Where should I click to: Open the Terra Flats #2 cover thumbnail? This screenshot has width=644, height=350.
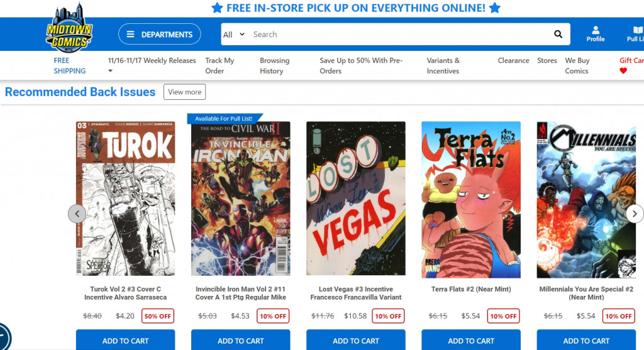471,199
